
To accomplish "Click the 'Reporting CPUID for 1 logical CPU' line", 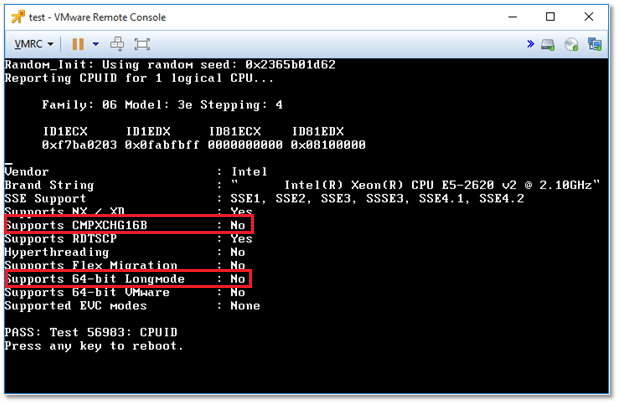I will pos(139,78).
